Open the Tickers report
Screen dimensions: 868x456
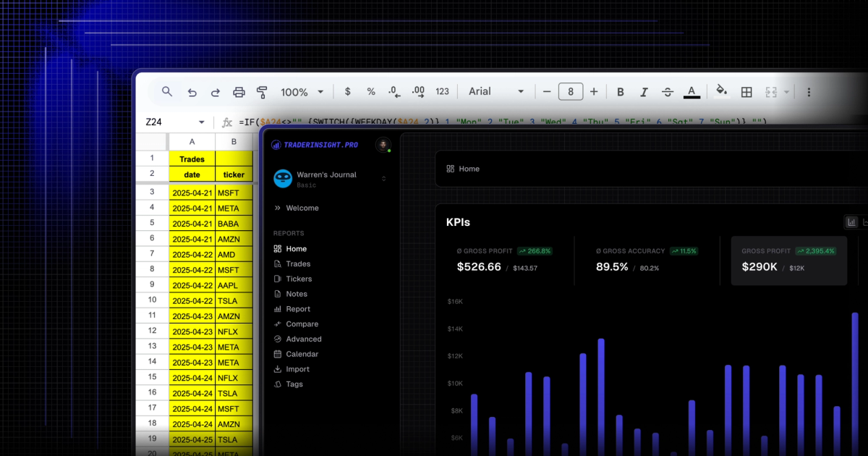(293, 279)
